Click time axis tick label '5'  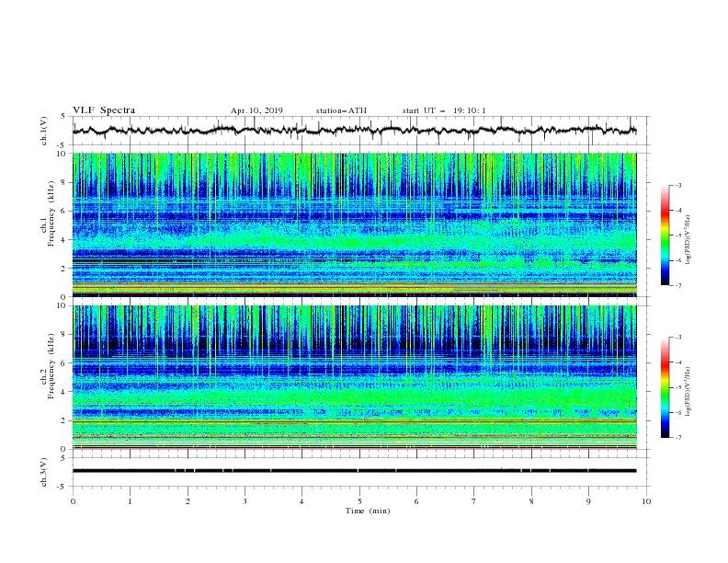point(359,501)
